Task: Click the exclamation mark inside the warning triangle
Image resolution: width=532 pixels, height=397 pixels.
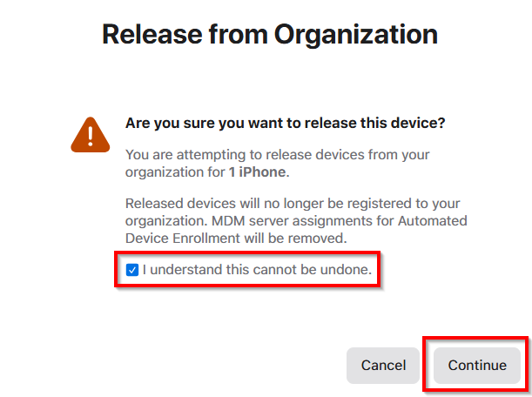Action: point(91,136)
